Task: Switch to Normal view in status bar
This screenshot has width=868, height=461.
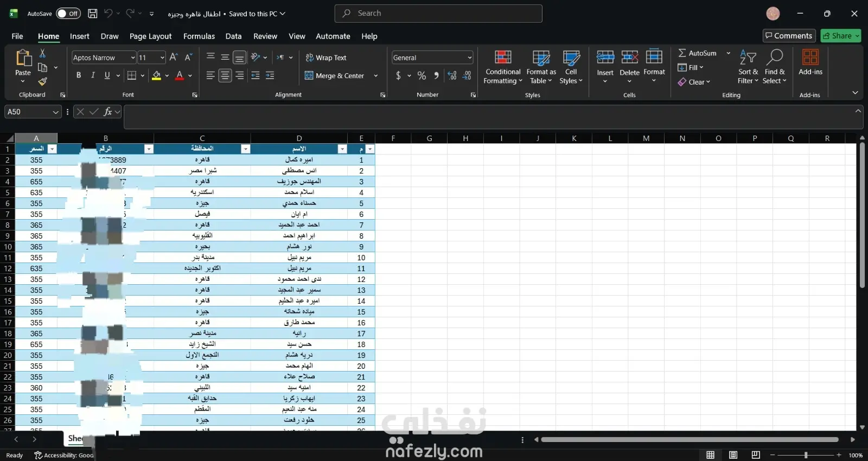Action: coord(710,454)
